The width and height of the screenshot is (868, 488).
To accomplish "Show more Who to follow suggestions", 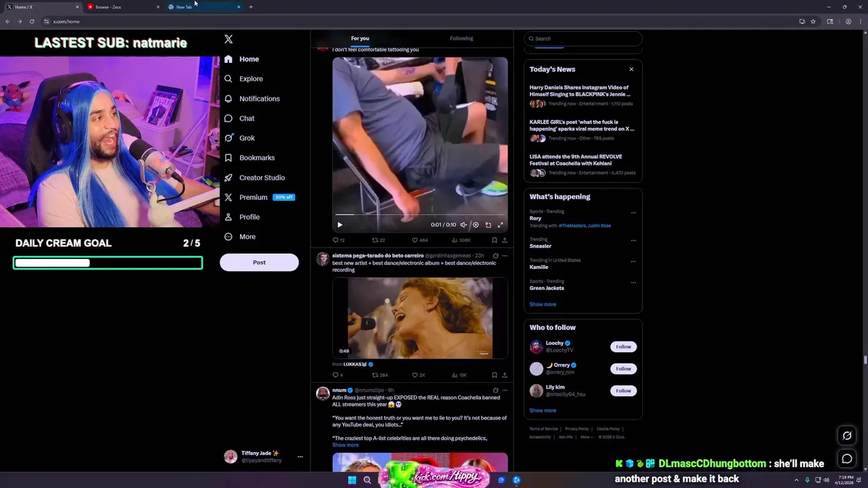I will point(542,410).
